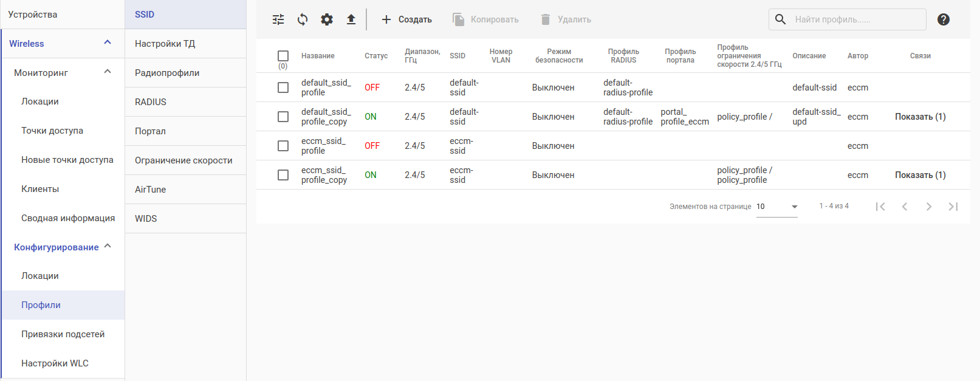Toggle the select-all header checkbox

tap(283, 56)
